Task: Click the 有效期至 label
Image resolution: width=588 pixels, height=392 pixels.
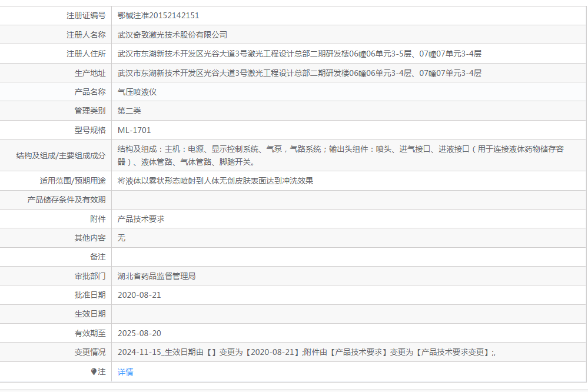Action: click(90, 333)
